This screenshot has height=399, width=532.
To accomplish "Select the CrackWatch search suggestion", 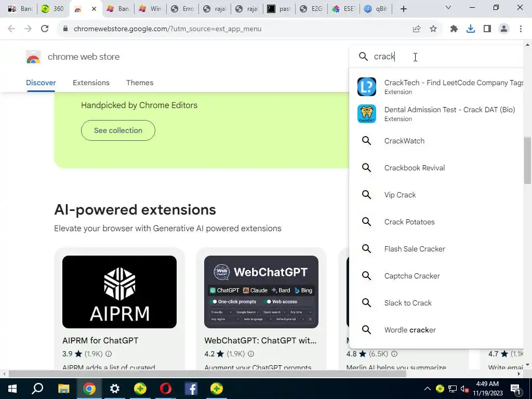I will pos(404,141).
